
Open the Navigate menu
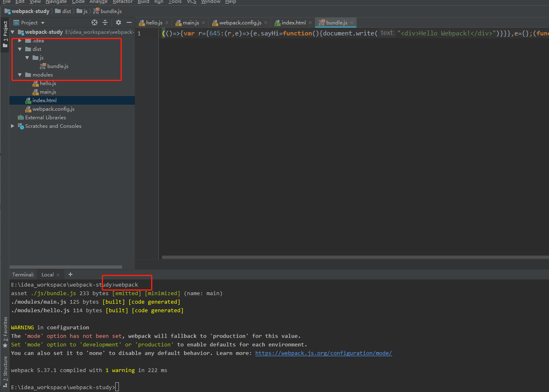[56, 2]
